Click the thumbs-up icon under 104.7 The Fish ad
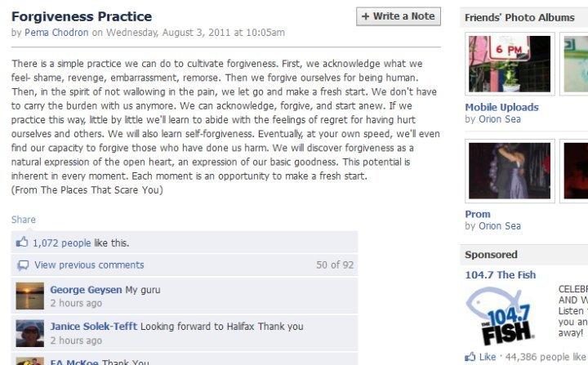Screen dimensions: 588x365 click(x=470, y=356)
